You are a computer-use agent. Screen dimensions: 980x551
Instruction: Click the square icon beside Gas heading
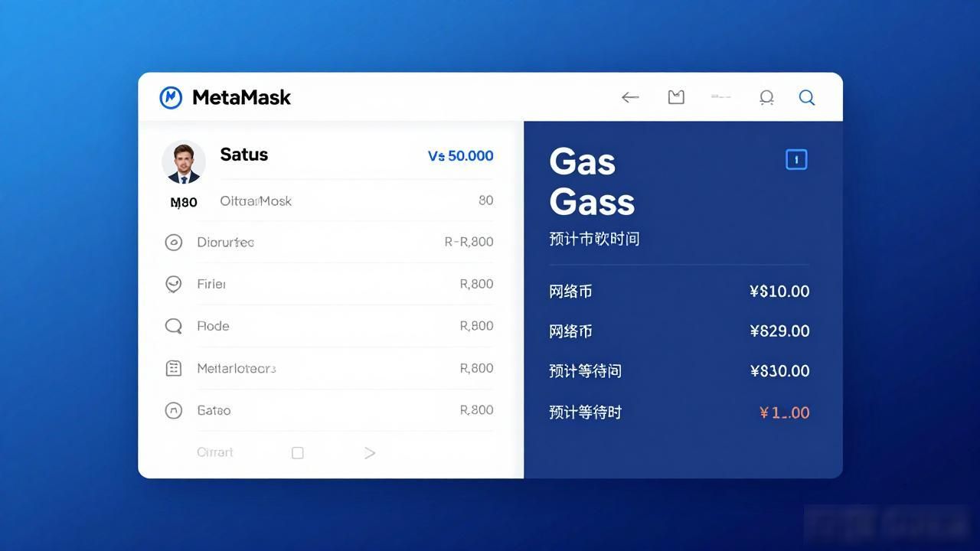(796, 159)
